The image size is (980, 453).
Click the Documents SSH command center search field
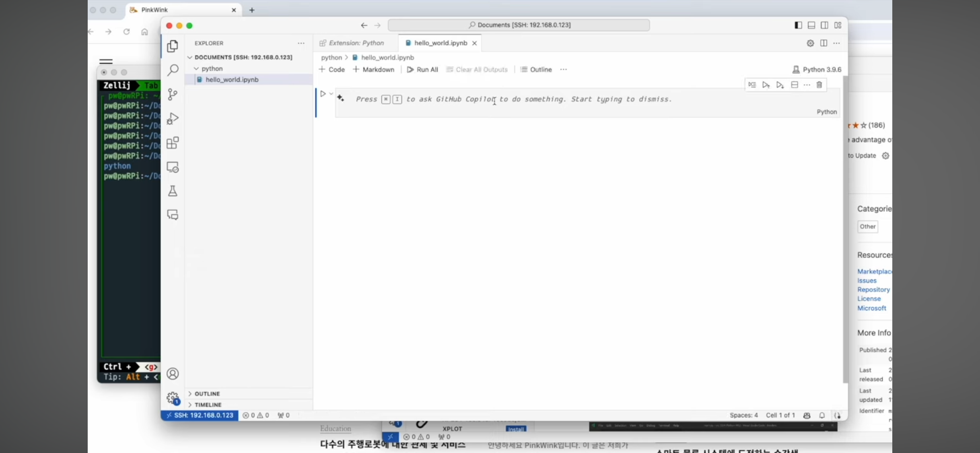click(x=519, y=25)
